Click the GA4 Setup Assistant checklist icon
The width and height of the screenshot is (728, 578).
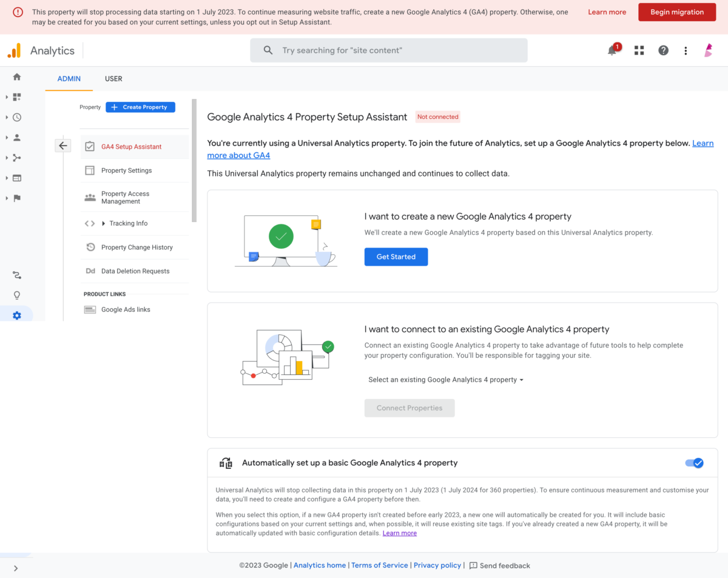coord(90,146)
